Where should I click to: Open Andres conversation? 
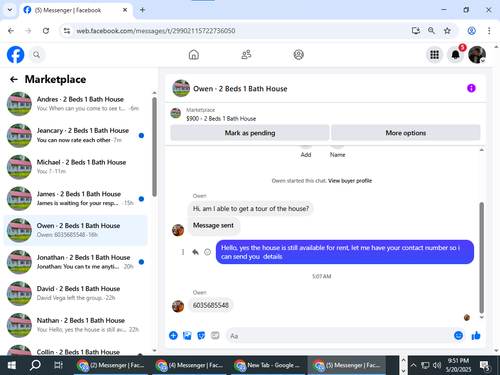click(75, 104)
